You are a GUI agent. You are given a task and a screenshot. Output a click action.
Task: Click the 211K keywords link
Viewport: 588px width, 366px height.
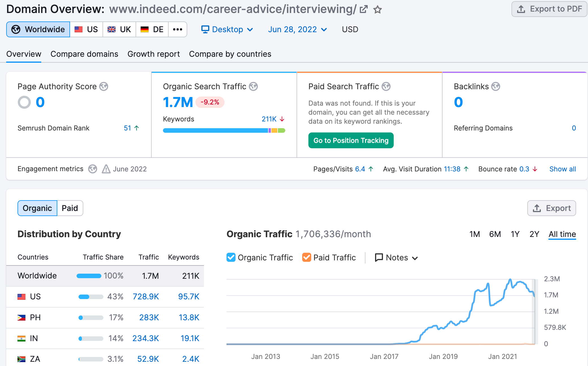click(269, 119)
